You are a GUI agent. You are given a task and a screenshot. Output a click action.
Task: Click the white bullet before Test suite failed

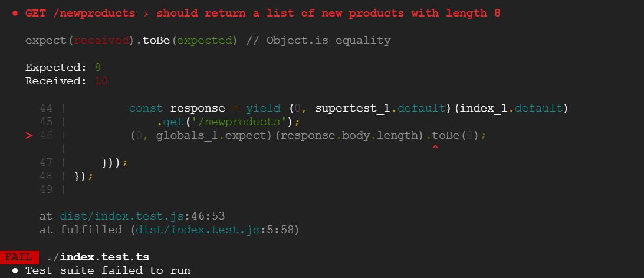[15, 270]
